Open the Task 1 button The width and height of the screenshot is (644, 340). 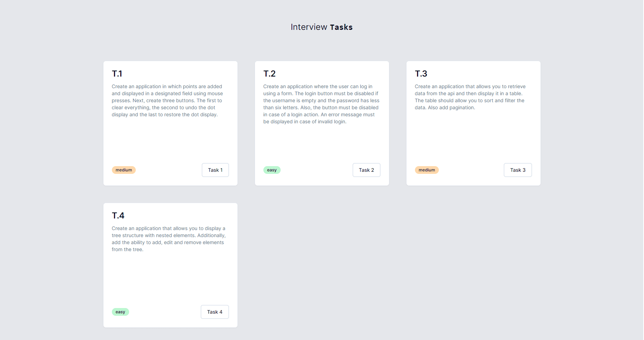pyautogui.click(x=215, y=170)
